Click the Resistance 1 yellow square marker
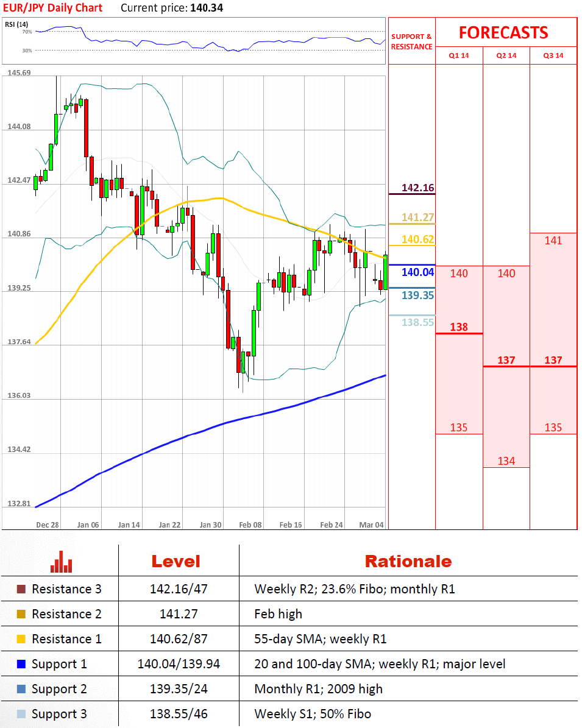 click(21, 639)
